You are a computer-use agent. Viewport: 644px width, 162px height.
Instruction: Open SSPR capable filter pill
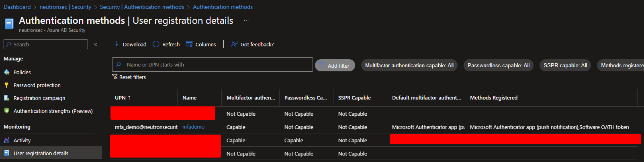(x=565, y=65)
